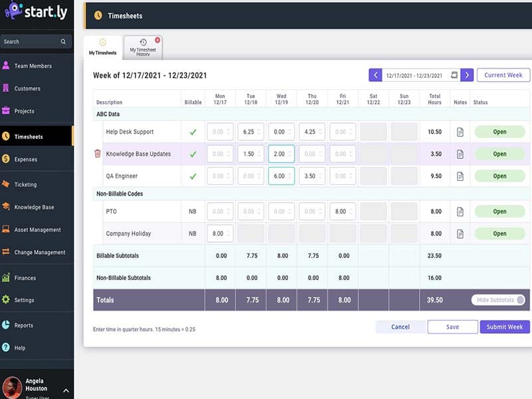This screenshot has height=399, width=532.
Task: Open Expenses in the sidebar menu
Action: (26, 160)
